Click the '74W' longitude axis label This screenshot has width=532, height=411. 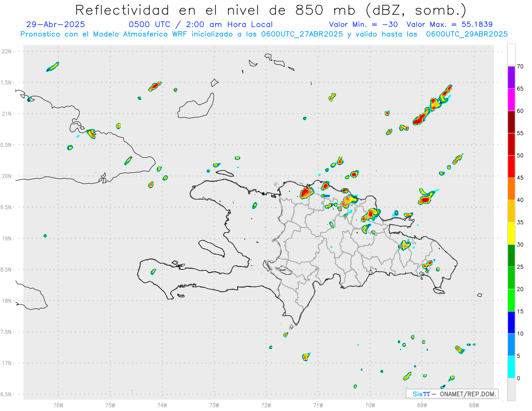[x=162, y=405]
